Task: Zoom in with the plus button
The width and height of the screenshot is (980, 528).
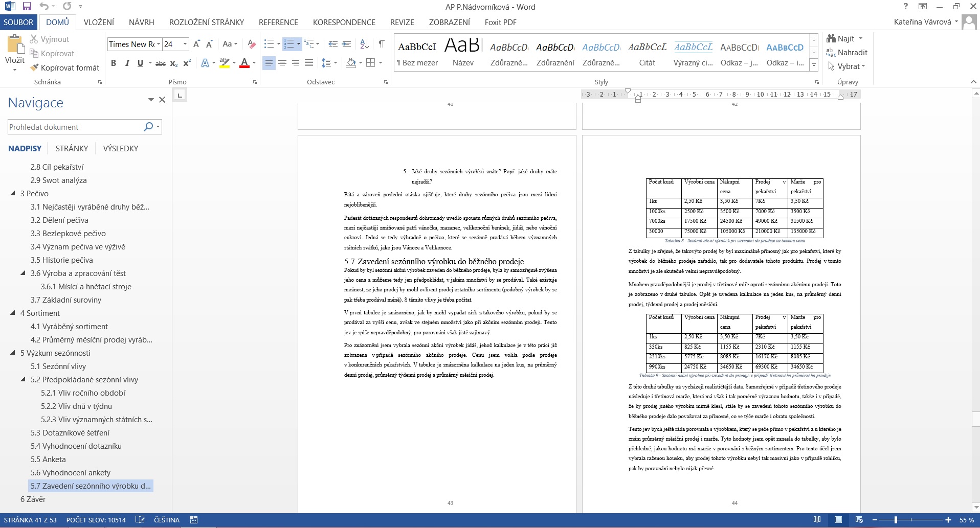Action: [x=948, y=520]
